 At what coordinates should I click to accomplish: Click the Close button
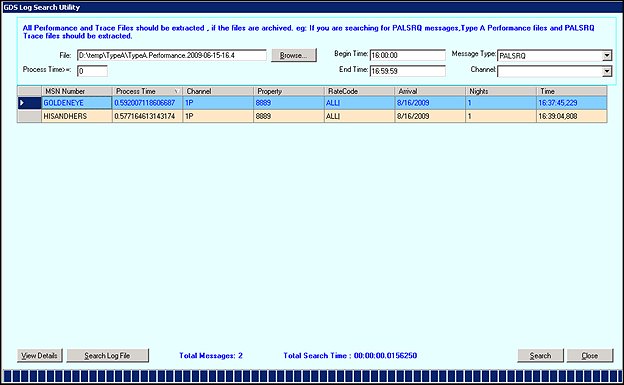pyautogui.click(x=590, y=356)
